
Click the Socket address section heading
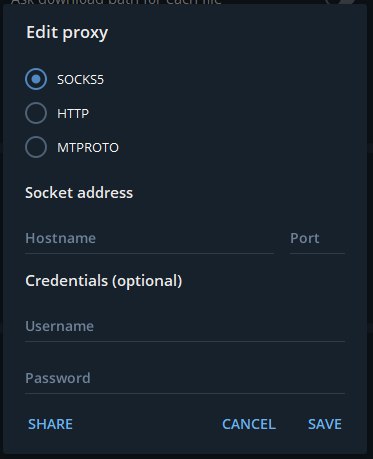tap(79, 193)
